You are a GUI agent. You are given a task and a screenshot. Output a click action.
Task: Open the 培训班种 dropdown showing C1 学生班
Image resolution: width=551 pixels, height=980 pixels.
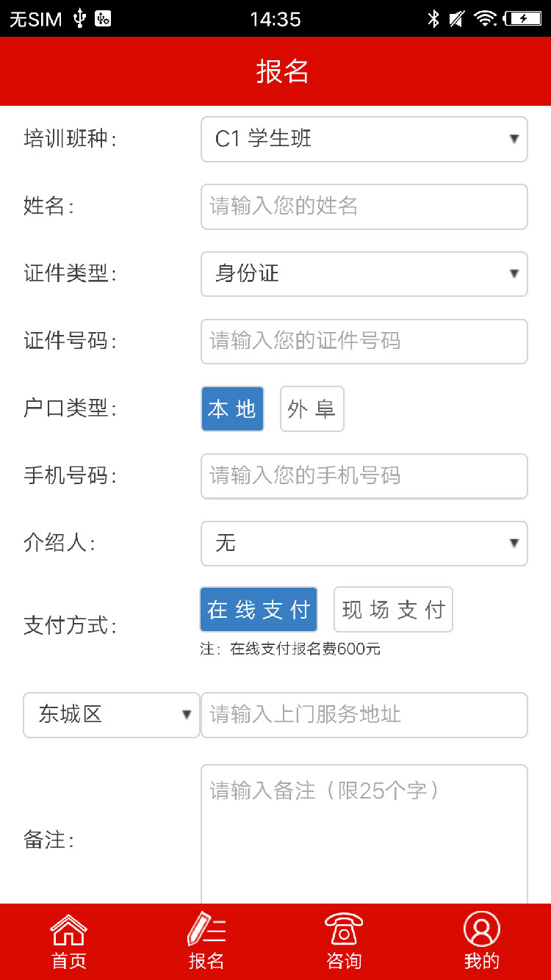364,139
